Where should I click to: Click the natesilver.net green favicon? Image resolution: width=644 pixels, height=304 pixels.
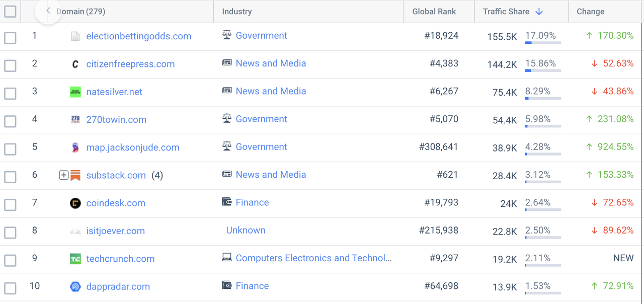point(75,92)
